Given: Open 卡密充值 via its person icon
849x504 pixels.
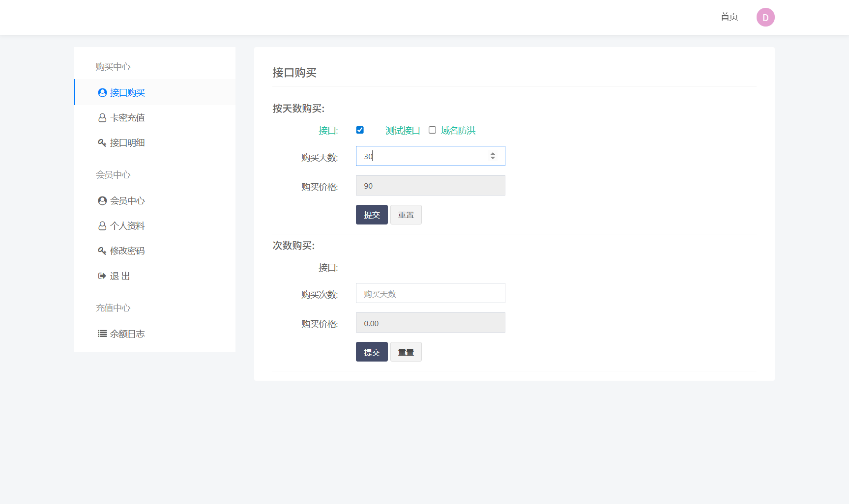Looking at the screenshot, I should [x=102, y=117].
